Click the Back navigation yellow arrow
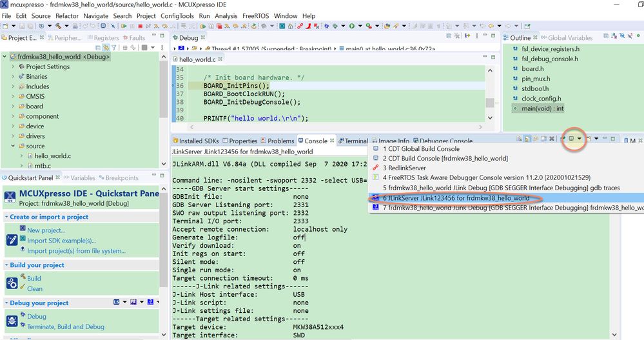Viewport: 644px width, 340px height. pos(491,26)
